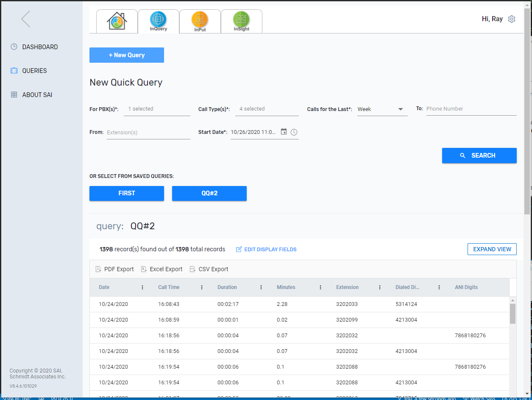Switch to the InPut tab
532x400 pixels.
[x=200, y=21]
